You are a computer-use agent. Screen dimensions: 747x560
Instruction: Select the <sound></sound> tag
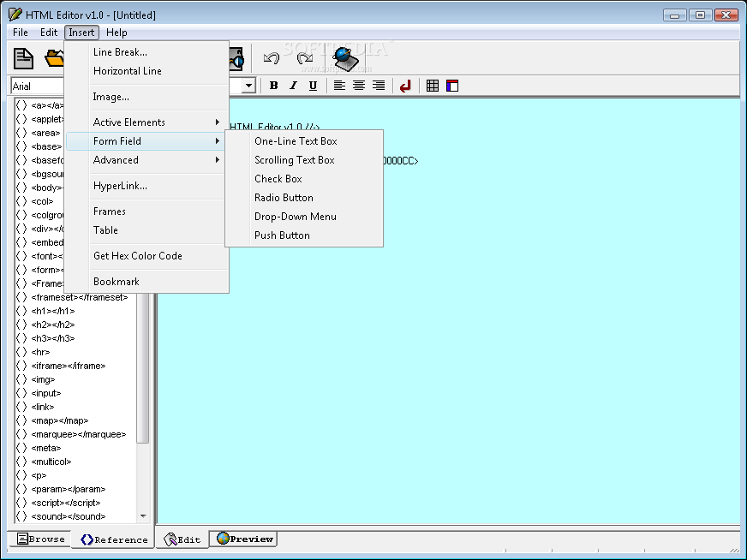pyautogui.click(x=69, y=516)
